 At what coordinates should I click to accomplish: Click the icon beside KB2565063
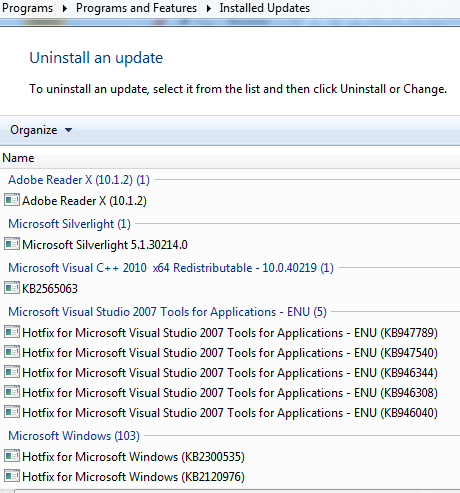pyautogui.click(x=12, y=288)
